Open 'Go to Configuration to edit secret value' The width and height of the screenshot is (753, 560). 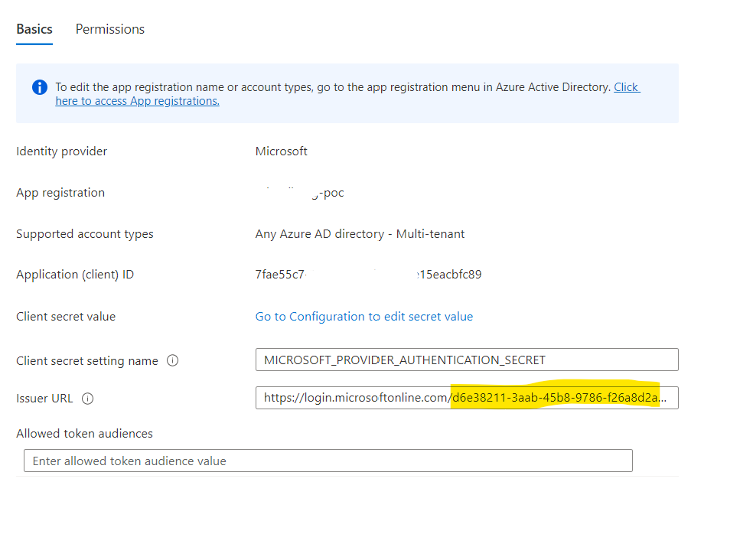[364, 317]
